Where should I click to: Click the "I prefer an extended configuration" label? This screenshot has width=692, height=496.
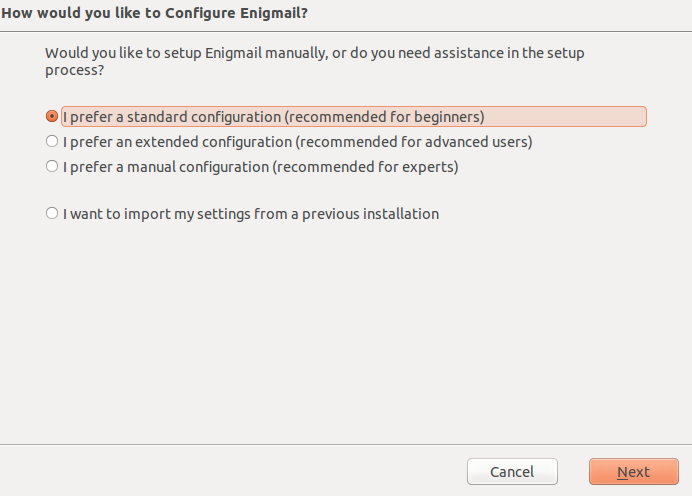point(178,142)
